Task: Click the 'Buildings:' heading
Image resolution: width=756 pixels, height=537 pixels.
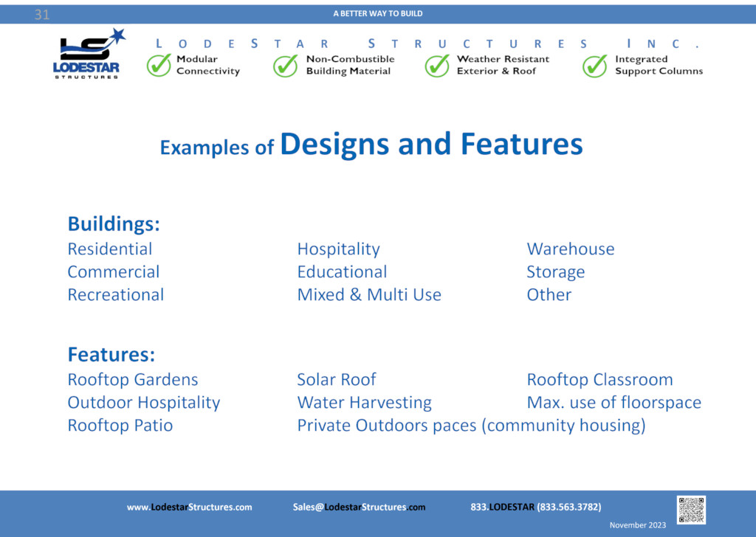Action: click(x=113, y=224)
